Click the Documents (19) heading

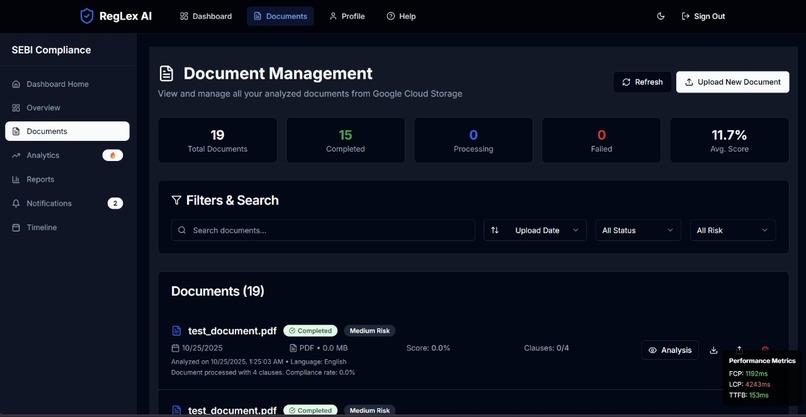217,291
